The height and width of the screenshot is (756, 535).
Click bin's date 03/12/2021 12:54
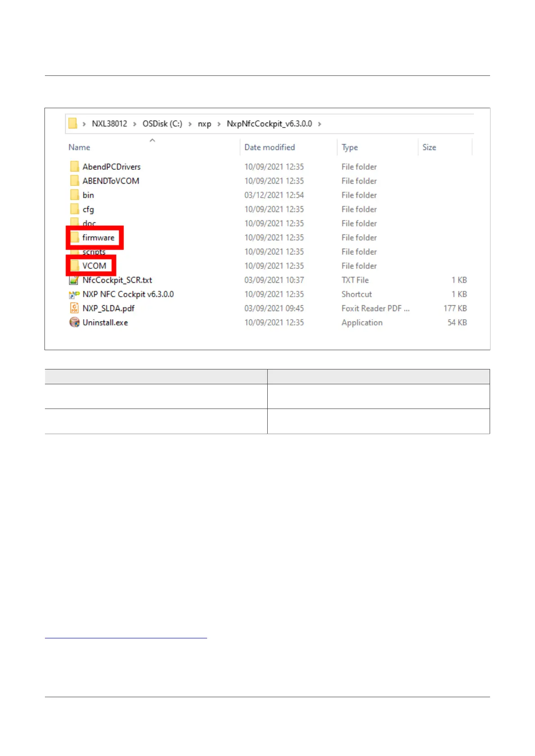pyautogui.click(x=274, y=195)
